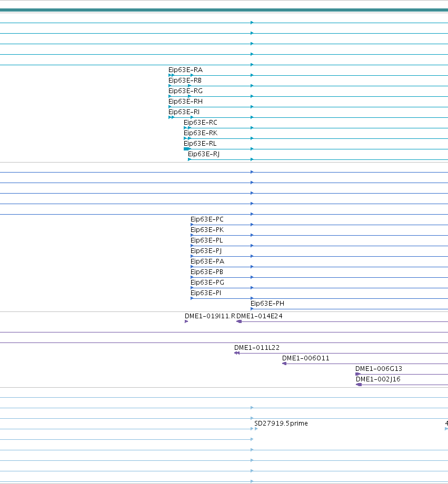Image resolution: width=448 pixels, height=484 pixels.
Task: Choose the Eip63E-RL transcript label
Action: [x=200, y=144]
